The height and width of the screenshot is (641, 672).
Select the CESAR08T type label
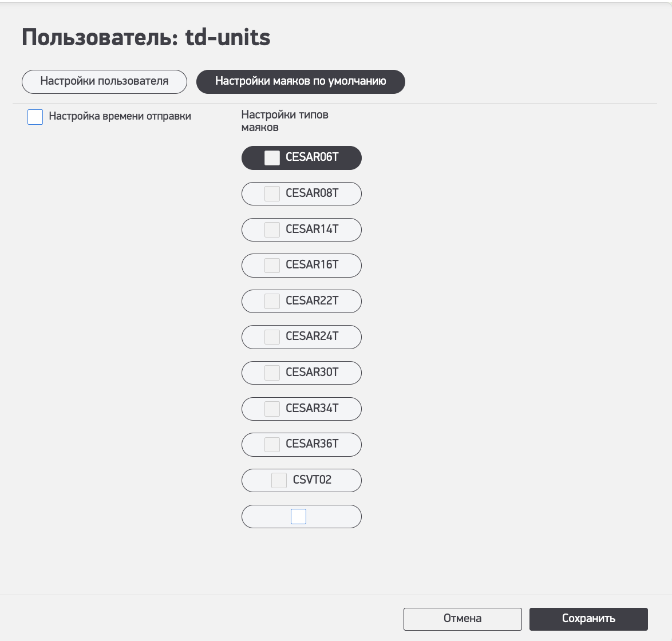pyautogui.click(x=312, y=193)
